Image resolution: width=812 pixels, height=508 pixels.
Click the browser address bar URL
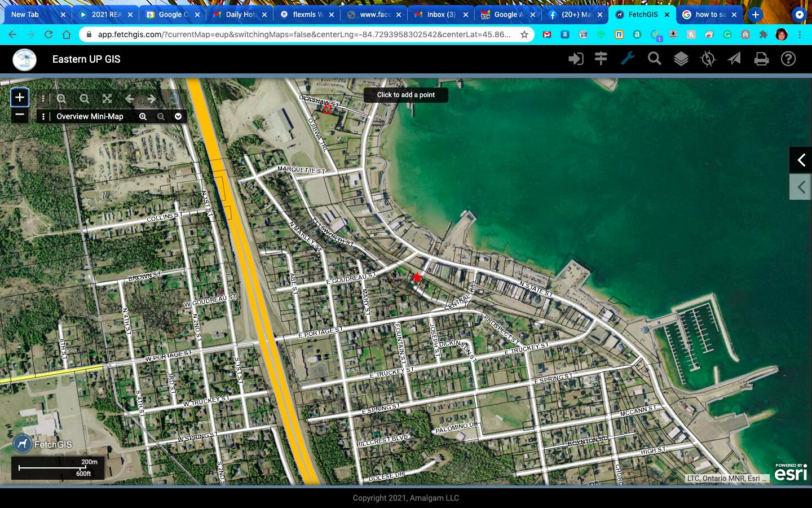point(304,34)
